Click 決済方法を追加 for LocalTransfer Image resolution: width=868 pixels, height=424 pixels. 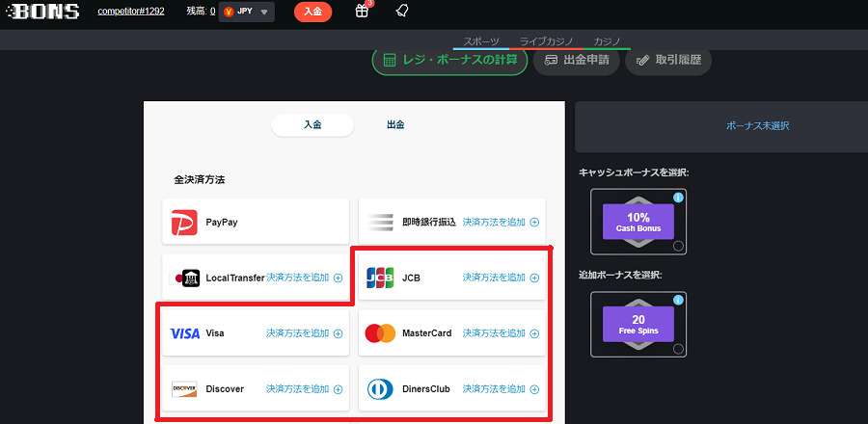point(298,278)
